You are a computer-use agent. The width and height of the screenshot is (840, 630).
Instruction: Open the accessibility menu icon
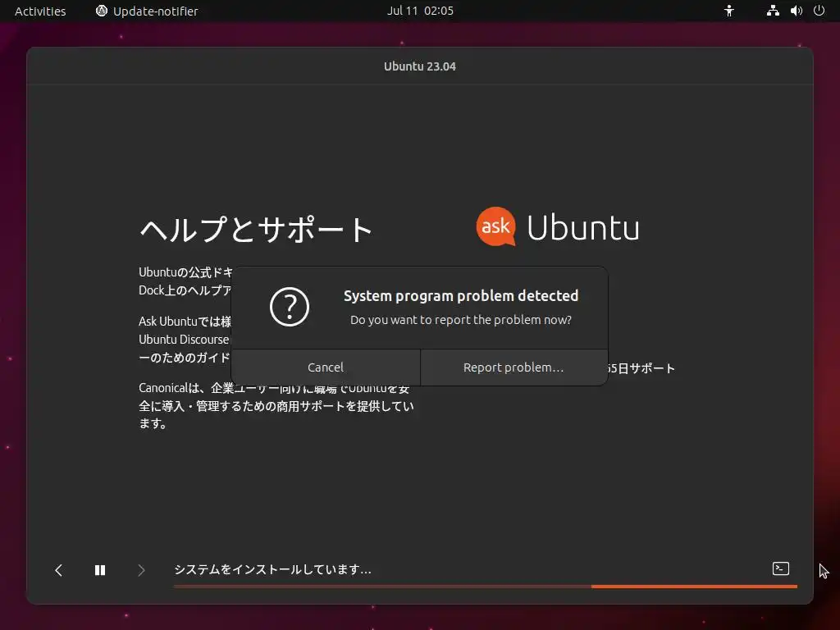pos(729,11)
